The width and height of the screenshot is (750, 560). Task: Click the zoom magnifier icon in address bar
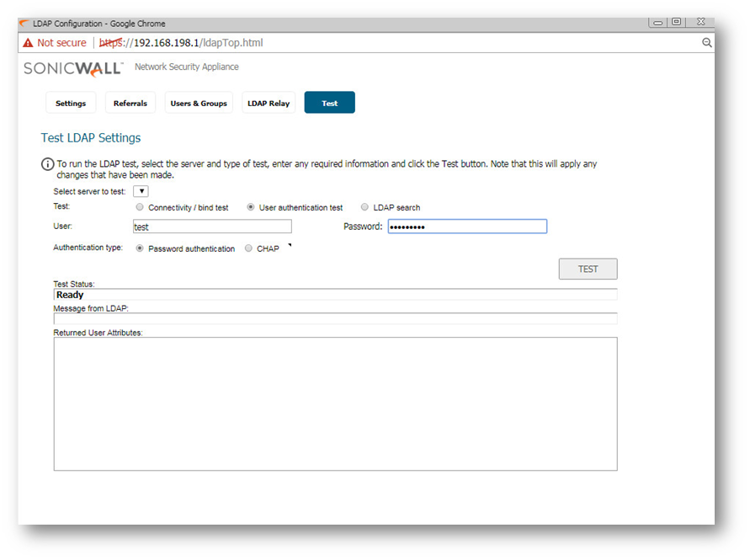pyautogui.click(x=706, y=43)
